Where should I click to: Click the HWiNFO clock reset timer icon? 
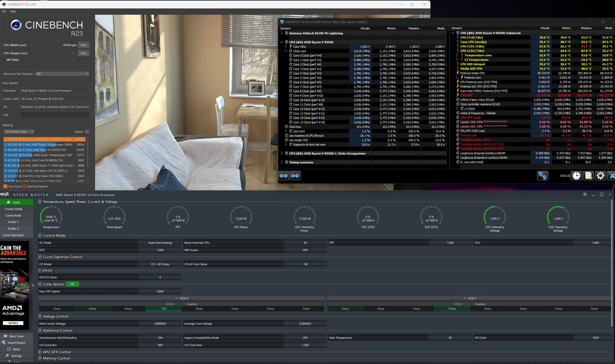point(576,176)
